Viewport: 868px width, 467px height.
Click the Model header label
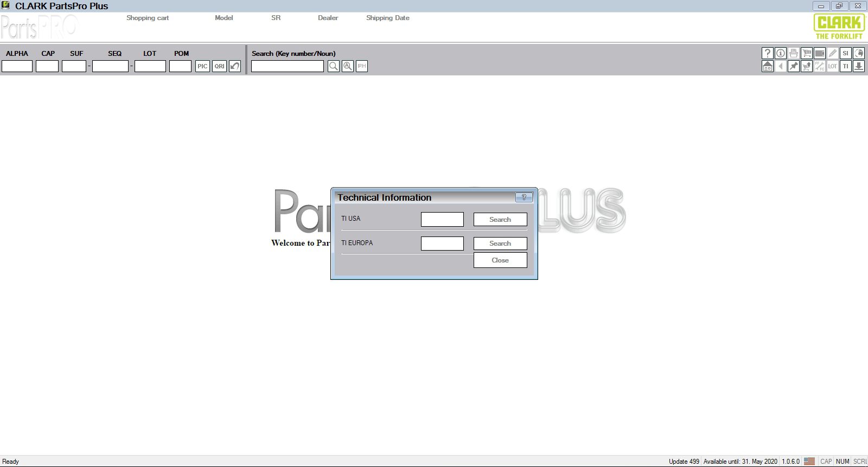[224, 18]
